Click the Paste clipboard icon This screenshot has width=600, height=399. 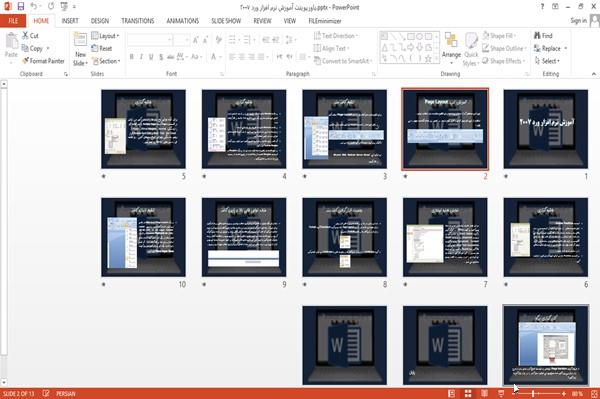coord(11,41)
